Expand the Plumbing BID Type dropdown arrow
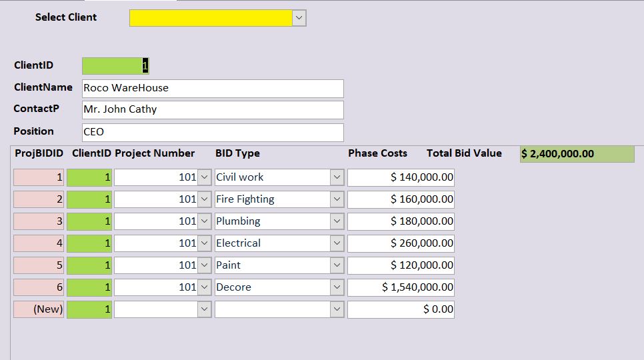644x360 pixels. pyautogui.click(x=337, y=221)
